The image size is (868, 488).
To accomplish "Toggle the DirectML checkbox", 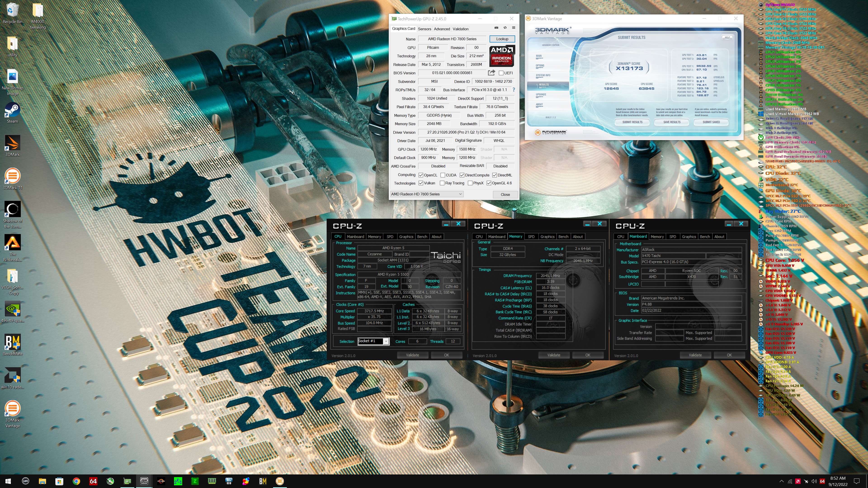I will [x=494, y=175].
